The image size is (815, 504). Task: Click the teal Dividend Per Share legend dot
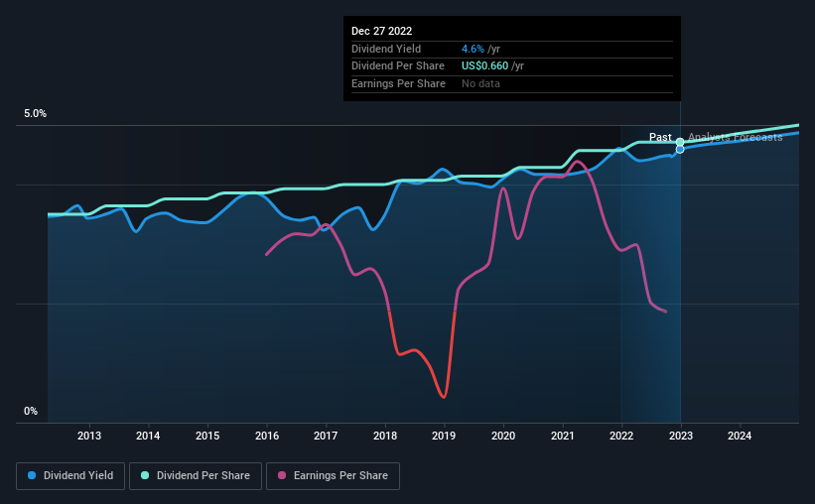(145, 475)
